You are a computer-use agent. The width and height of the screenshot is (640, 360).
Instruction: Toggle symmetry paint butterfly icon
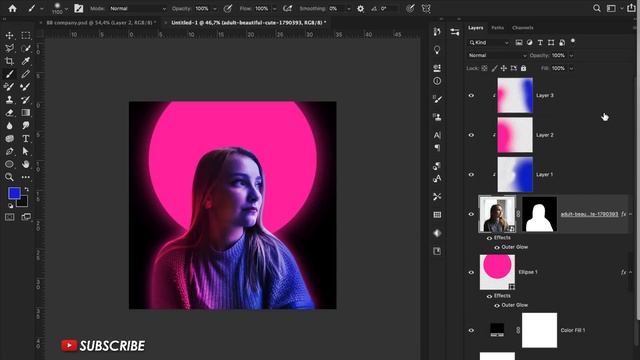(x=426, y=9)
